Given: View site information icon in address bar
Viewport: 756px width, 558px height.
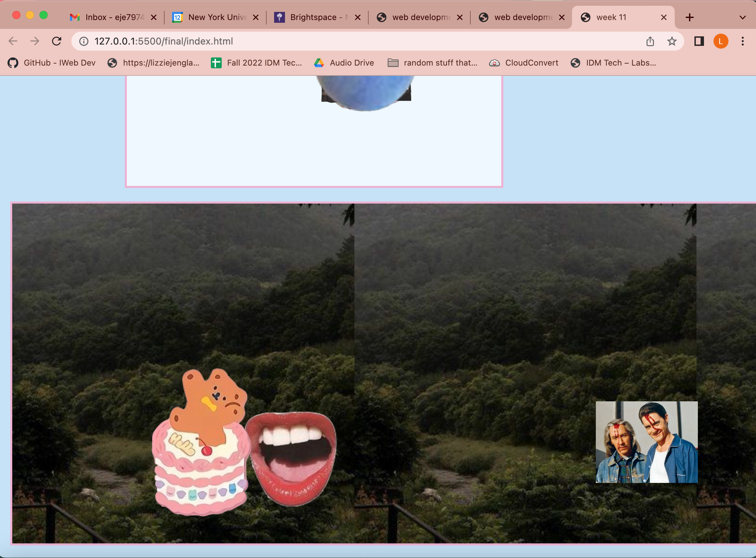Looking at the screenshot, I should pyautogui.click(x=84, y=41).
